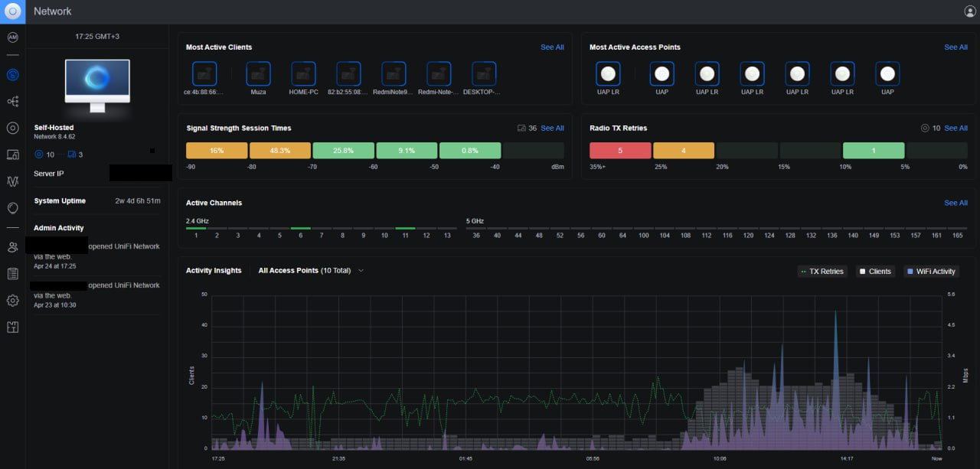Click the console device image above Self-Hosted
The width and height of the screenshot is (980, 469).
(97, 85)
